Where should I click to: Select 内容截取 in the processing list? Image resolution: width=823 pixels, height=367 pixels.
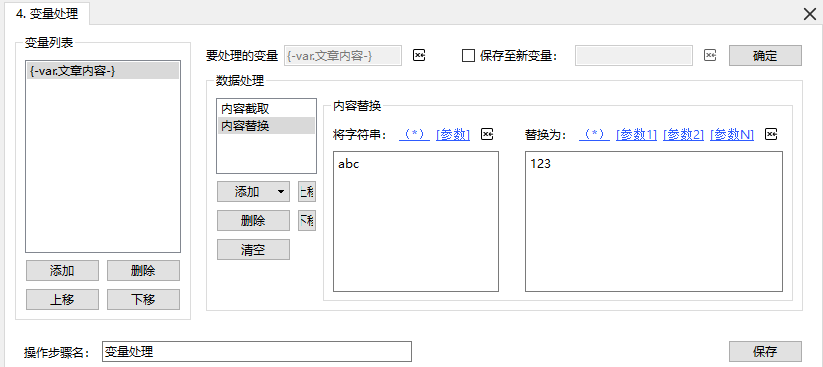pyautogui.click(x=266, y=109)
